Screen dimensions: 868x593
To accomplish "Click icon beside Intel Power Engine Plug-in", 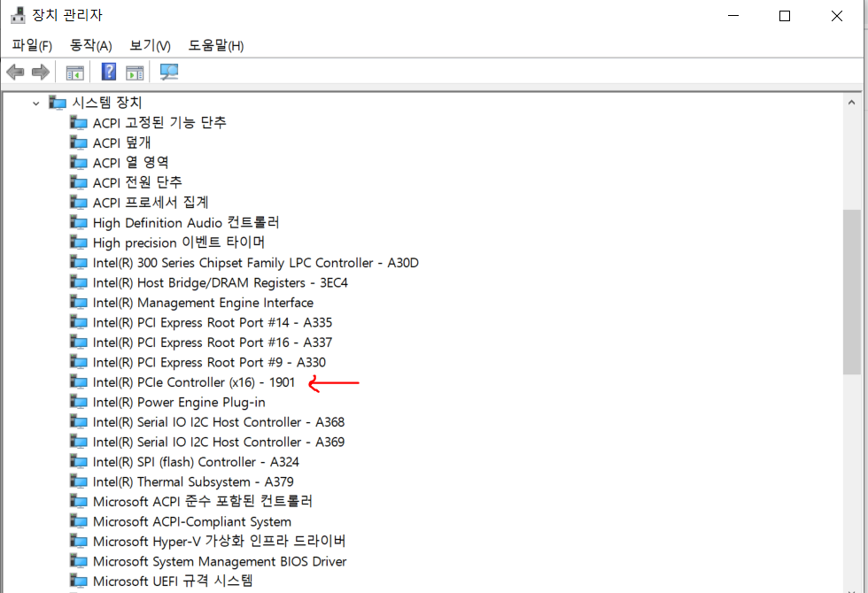I will pos(79,402).
